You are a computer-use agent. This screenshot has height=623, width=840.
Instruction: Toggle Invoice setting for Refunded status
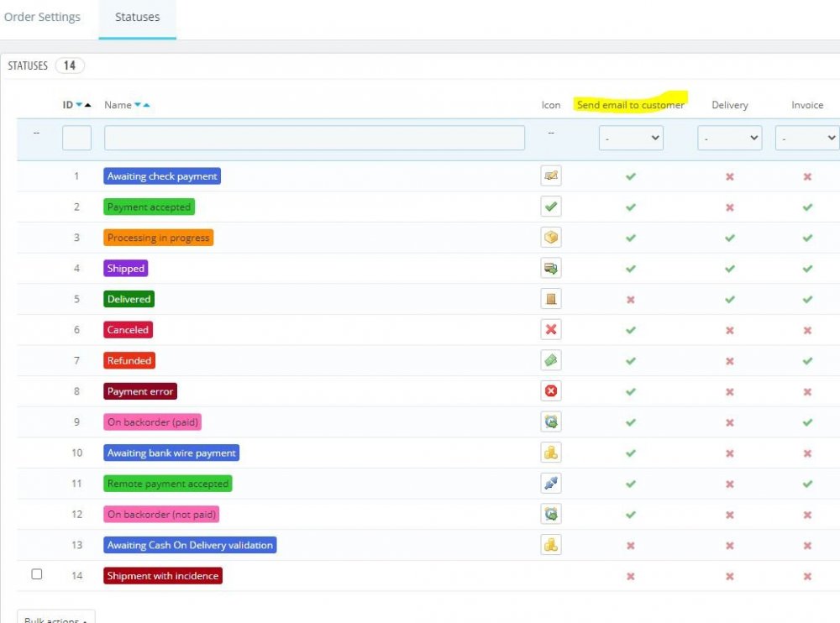tap(807, 361)
